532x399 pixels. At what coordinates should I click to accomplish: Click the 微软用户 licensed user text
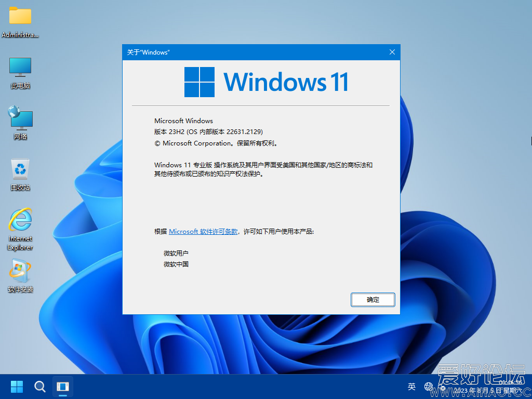(176, 254)
